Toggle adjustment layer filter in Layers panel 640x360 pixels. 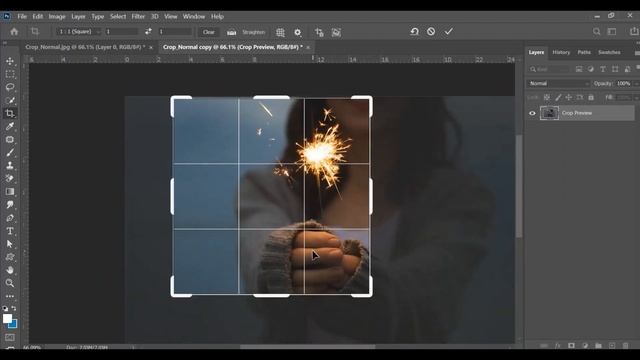click(x=591, y=69)
